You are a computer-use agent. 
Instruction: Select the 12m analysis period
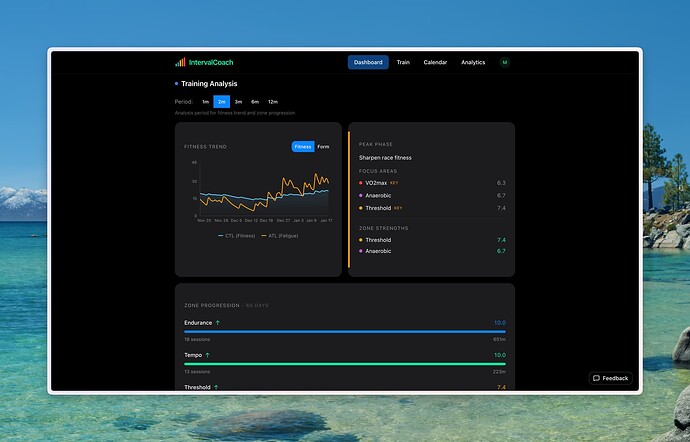click(272, 102)
